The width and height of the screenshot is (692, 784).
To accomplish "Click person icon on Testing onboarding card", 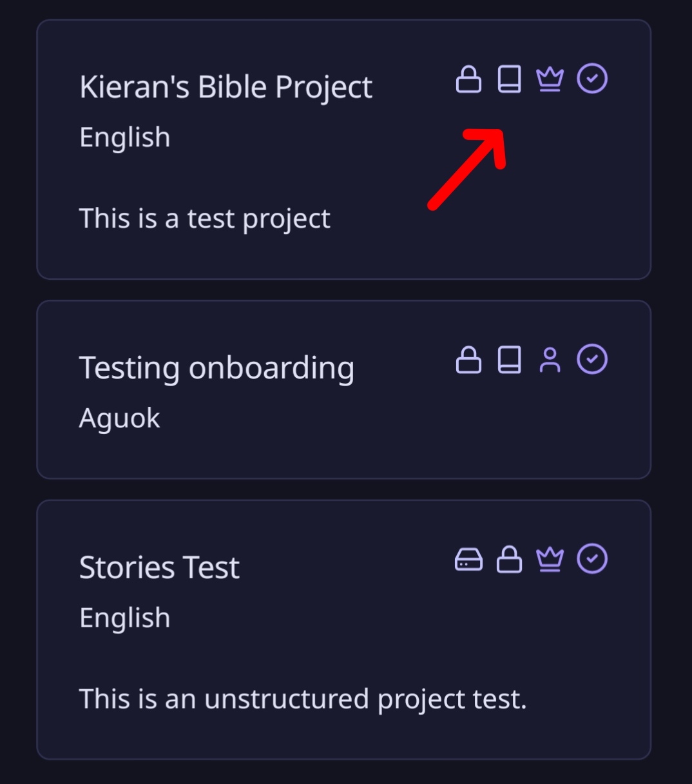I will click(x=550, y=360).
